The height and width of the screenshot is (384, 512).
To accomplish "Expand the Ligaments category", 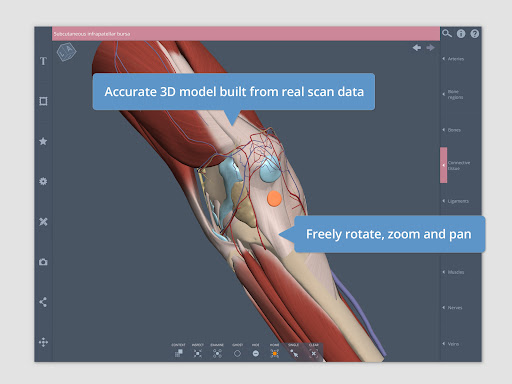I will [x=456, y=201].
